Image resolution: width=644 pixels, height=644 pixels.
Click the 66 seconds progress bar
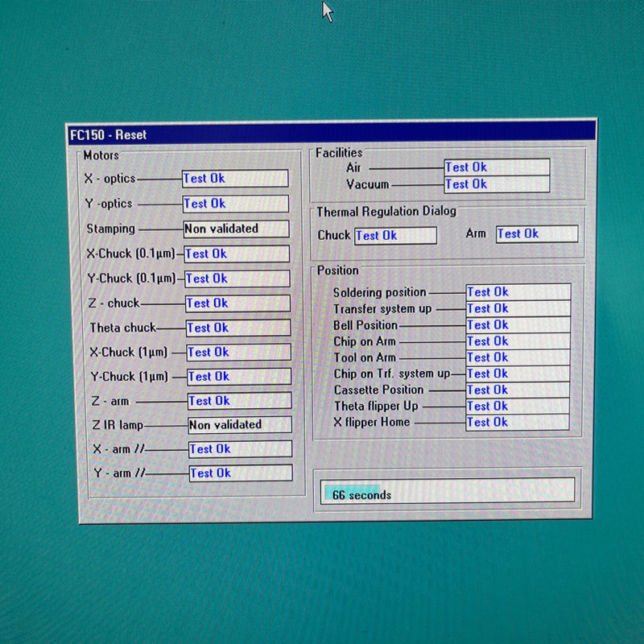click(x=448, y=490)
